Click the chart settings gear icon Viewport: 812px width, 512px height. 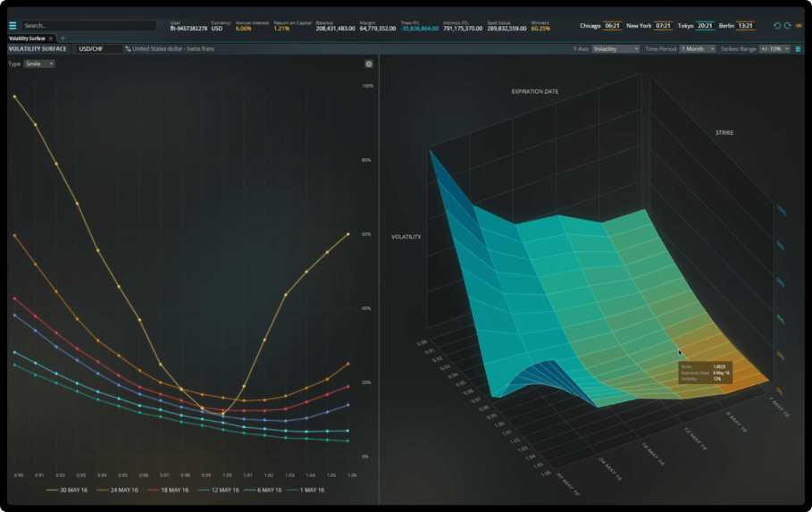[x=369, y=64]
